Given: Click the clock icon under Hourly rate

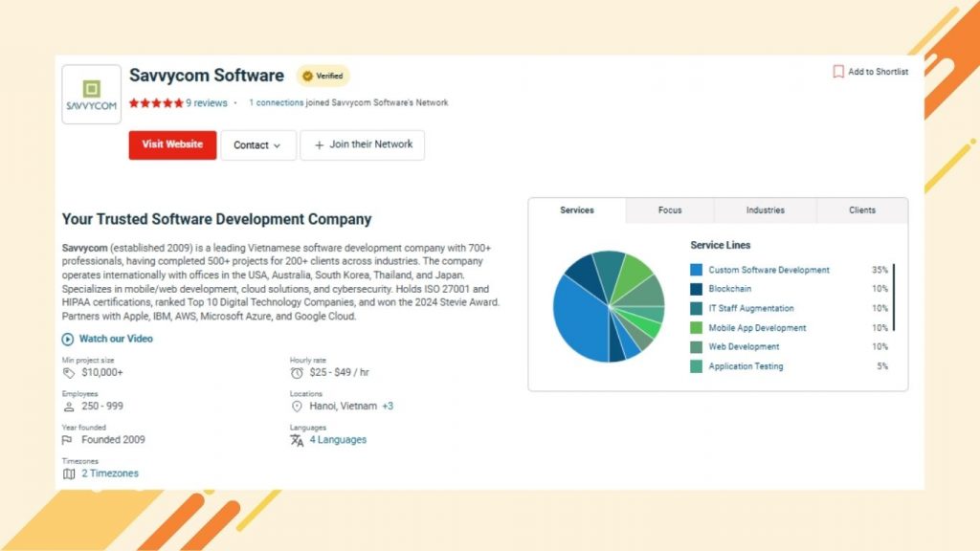Looking at the screenshot, I should tap(296, 372).
